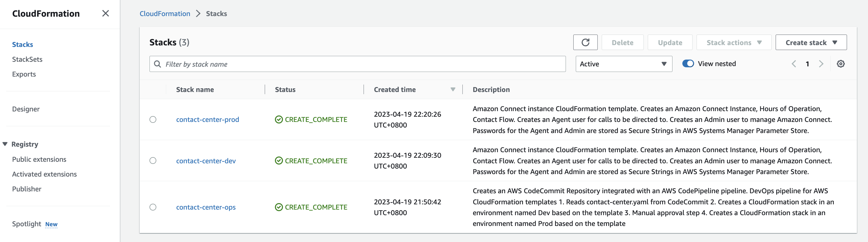Refresh the stacks list

tap(585, 42)
